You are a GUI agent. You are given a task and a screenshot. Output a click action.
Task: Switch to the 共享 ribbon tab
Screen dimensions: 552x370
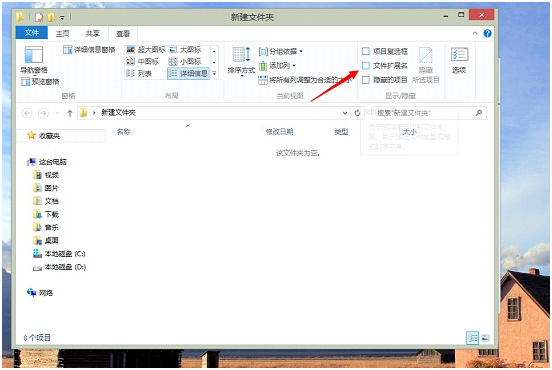(x=93, y=33)
